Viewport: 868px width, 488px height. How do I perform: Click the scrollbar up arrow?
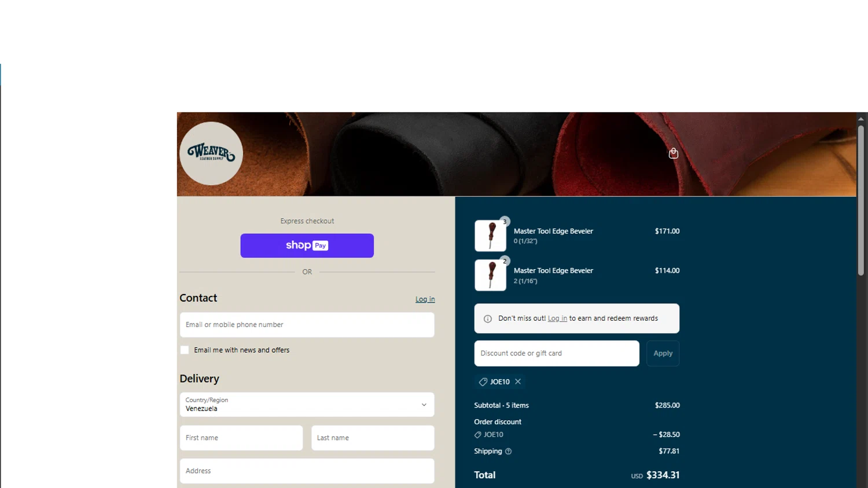click(861, 118)
